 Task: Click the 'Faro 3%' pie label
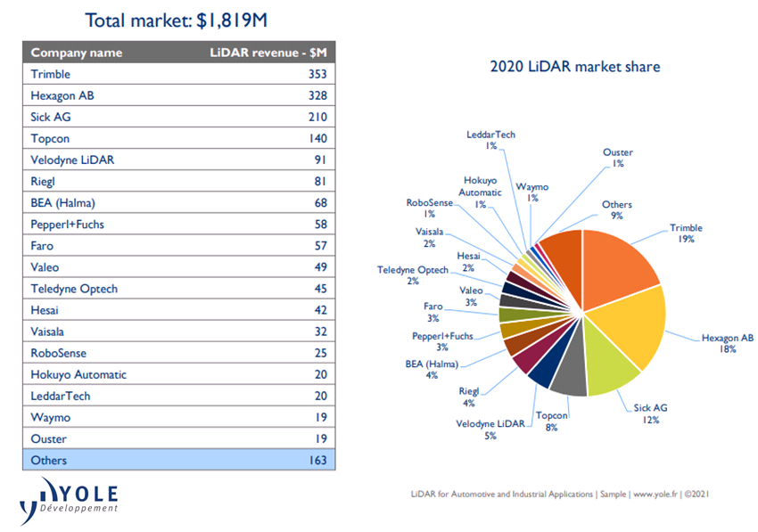click(433, 312)
